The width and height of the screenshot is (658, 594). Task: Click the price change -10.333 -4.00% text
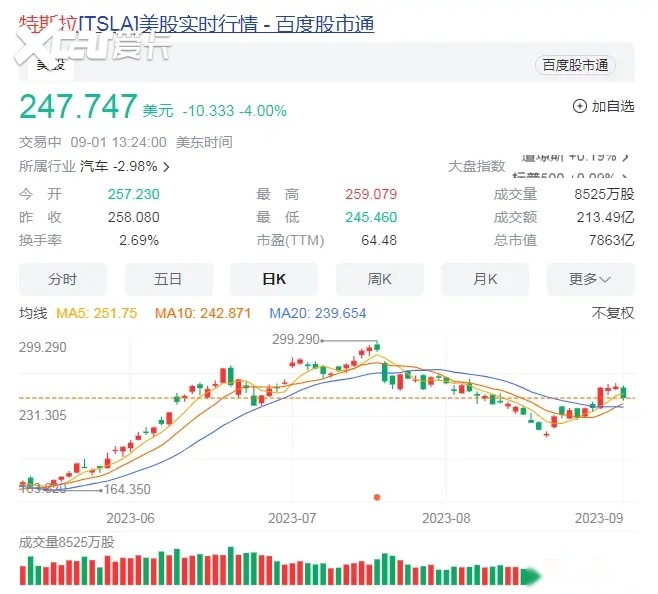tap(235, 111)
